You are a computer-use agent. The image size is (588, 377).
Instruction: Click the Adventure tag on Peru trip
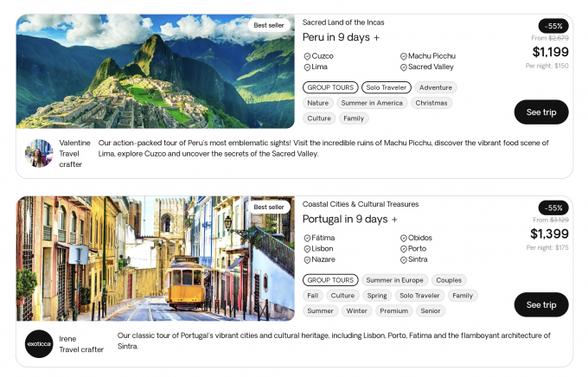(436, 87)
